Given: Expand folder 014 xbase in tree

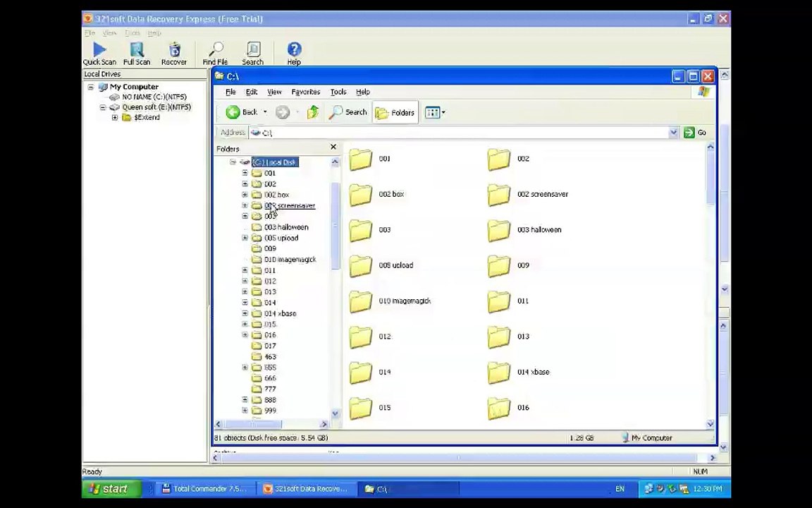Looking at the screenshot, I should (245, 313).
